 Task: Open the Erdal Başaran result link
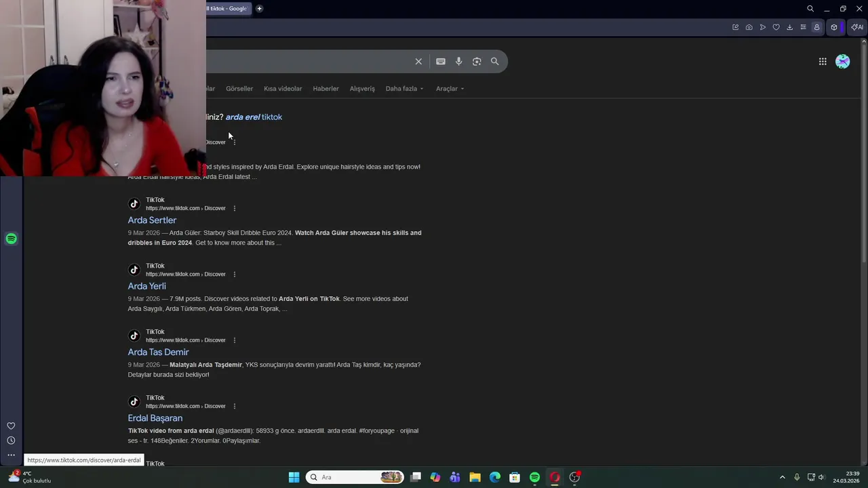tap(155, 418)
